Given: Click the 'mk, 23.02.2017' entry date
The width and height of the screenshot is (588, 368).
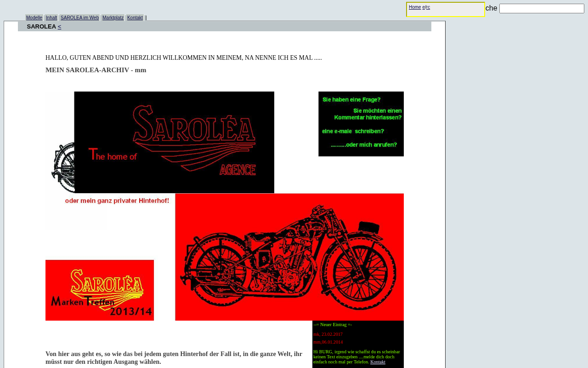Looking at the screenshot, I should 328,334.
